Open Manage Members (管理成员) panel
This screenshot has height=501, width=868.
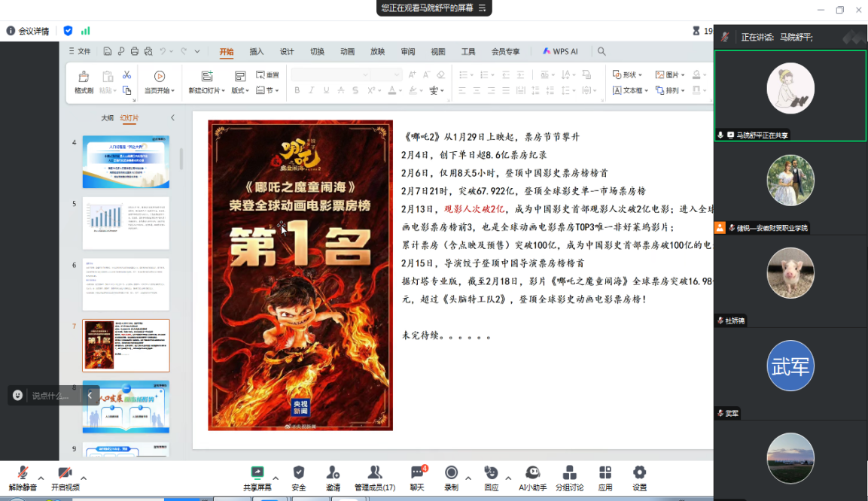[374, 477]
